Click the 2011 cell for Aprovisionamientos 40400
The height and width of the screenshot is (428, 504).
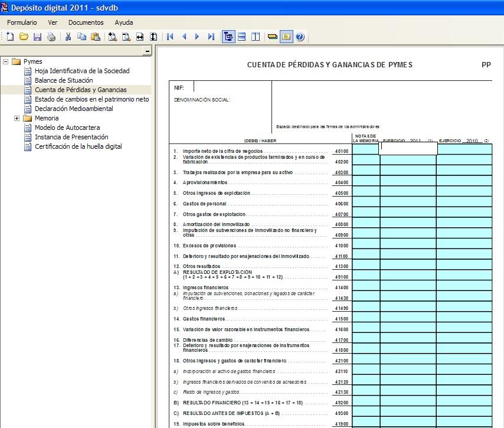[x=408, y=181]
